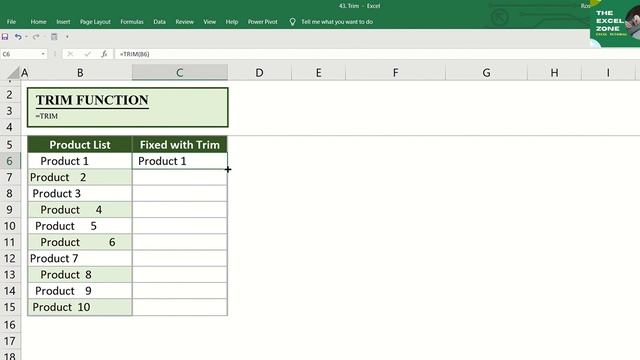Select cell C6 with trimmed Product 1
Image resolution: width=640 pixels, height=360 pixels.
click(x=180, y=161)
